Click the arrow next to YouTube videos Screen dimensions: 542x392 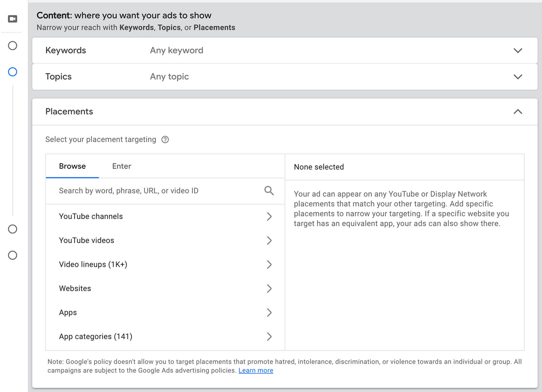[x=269, y=241]
